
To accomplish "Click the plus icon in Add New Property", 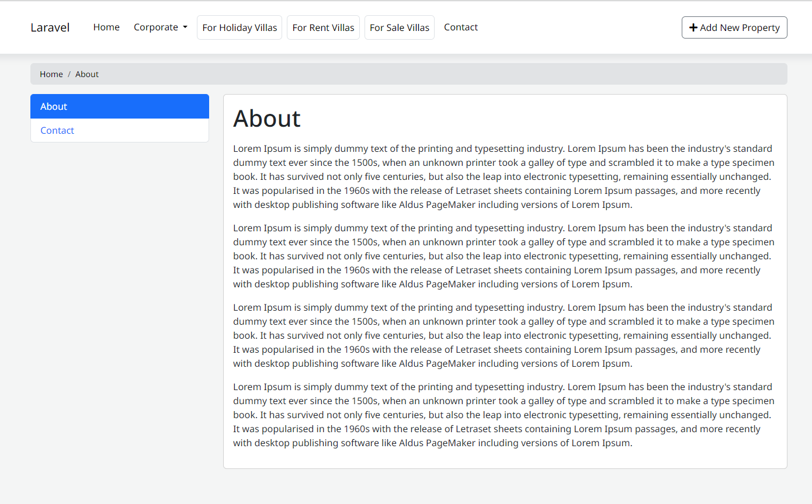I will (693, 27).
